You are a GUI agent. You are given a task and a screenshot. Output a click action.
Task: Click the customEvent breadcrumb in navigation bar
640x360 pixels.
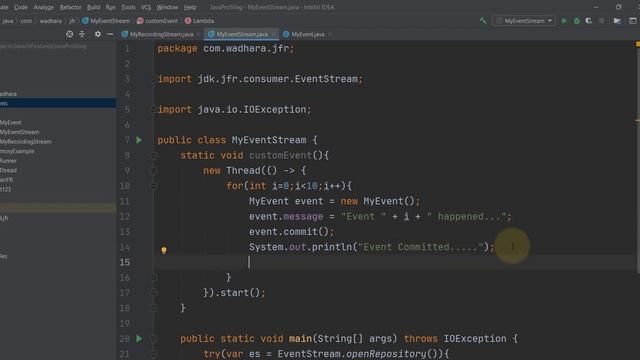[x=157, y=21]
